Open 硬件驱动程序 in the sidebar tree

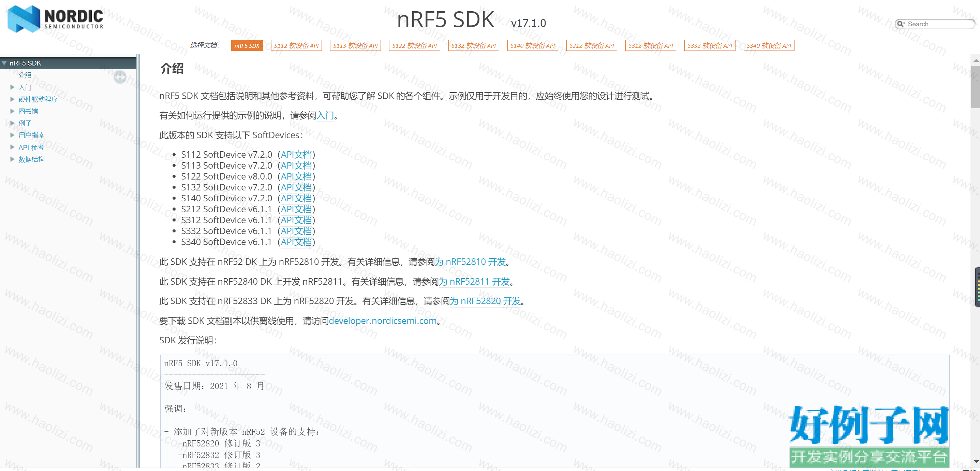click(x=38, y=99)
